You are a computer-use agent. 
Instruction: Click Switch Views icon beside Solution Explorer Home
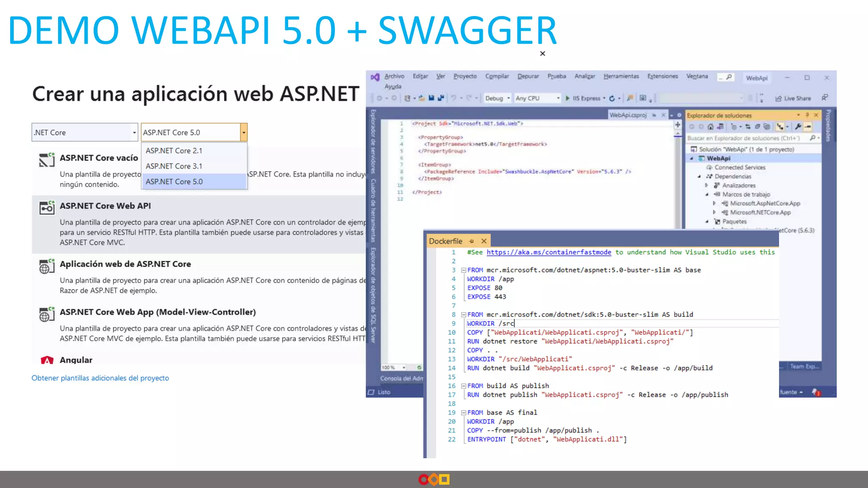721,127
